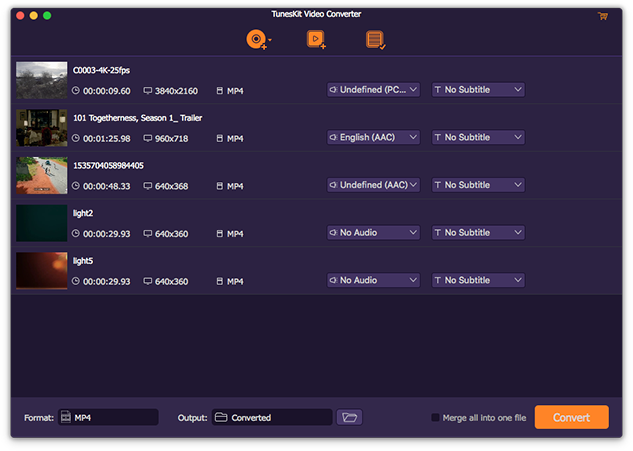The image size is (633, 451).
Task: Click the Add video files icon
Action: click(316, 40)
